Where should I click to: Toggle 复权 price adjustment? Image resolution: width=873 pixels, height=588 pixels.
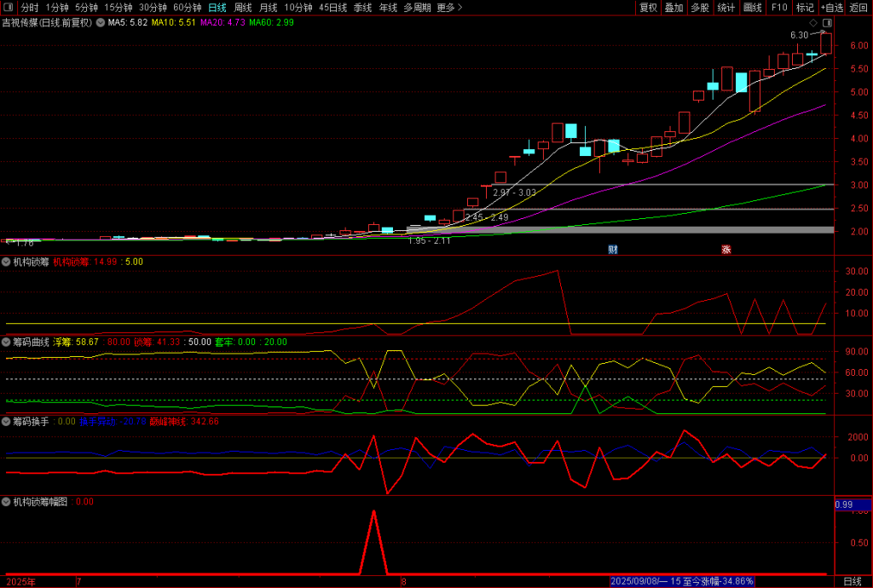[648, 8]
